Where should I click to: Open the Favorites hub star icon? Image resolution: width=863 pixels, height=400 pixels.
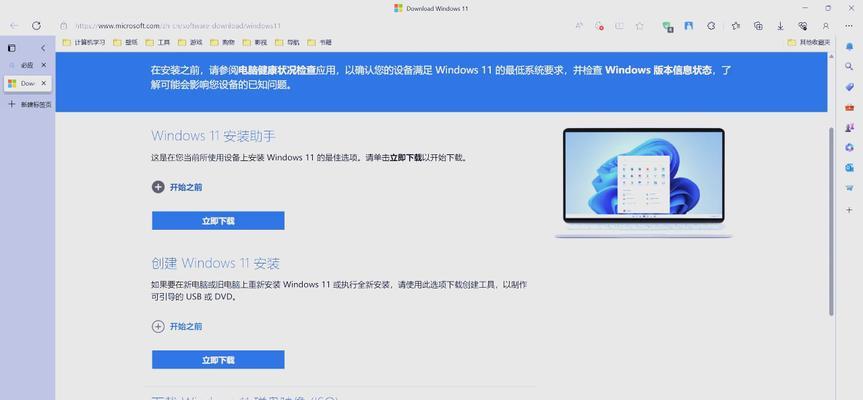pos(736,26)
